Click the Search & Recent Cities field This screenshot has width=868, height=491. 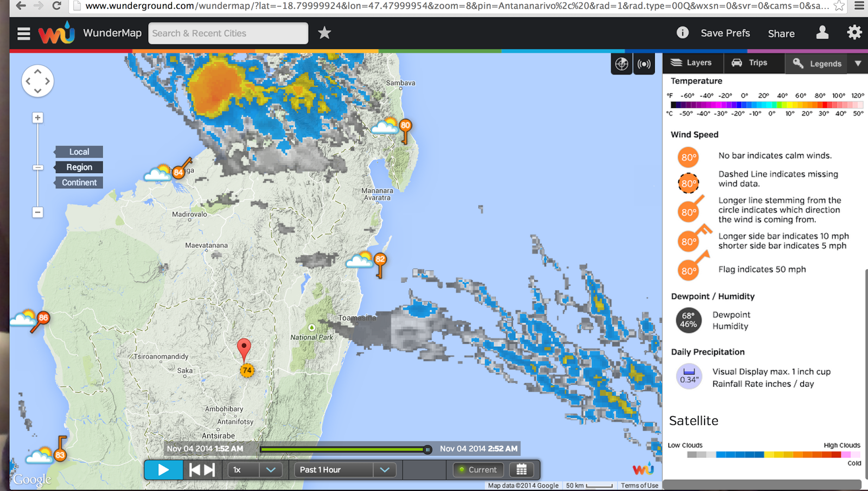pyautogui.click(x=228, y=33)
